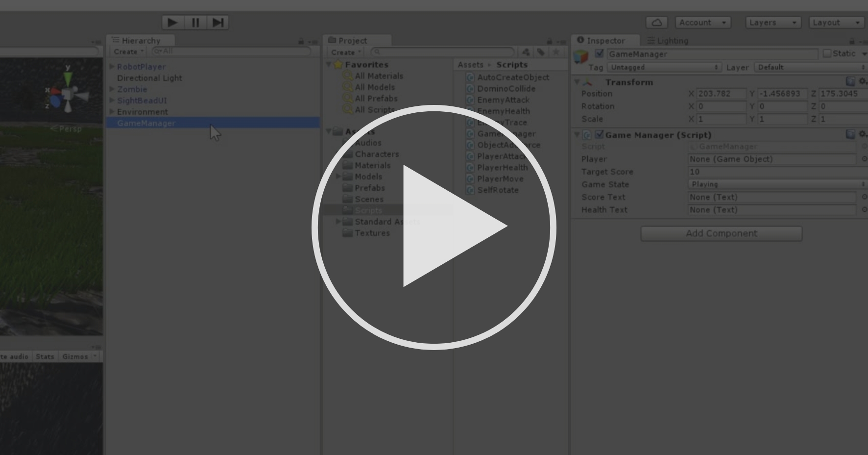Expand the Zombie object in Hierarchy
Screen dimensions: 868x455
pyautogui.click(x=112, y=89)
